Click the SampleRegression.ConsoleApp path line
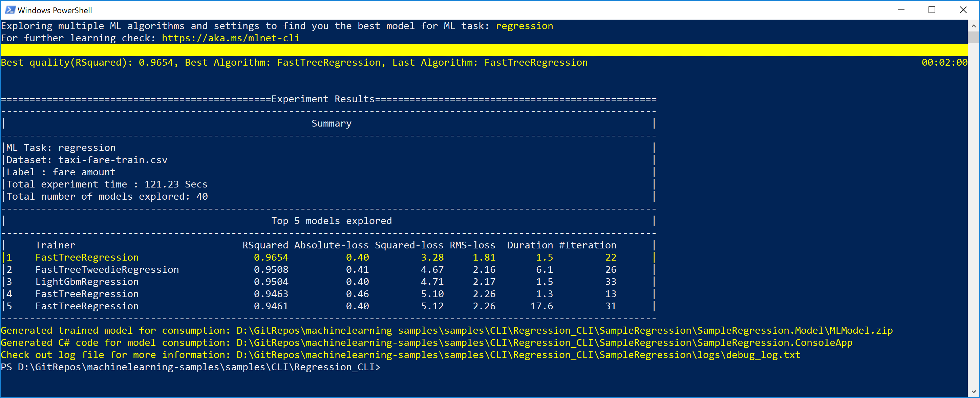 pyautogui.click(x=426, y=342)
